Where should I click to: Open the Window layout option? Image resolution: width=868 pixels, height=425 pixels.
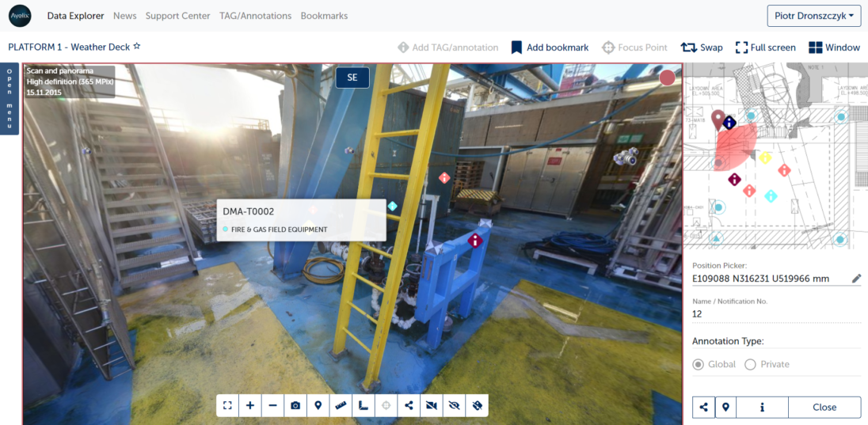pyautogui.click(x=834, y=47)
